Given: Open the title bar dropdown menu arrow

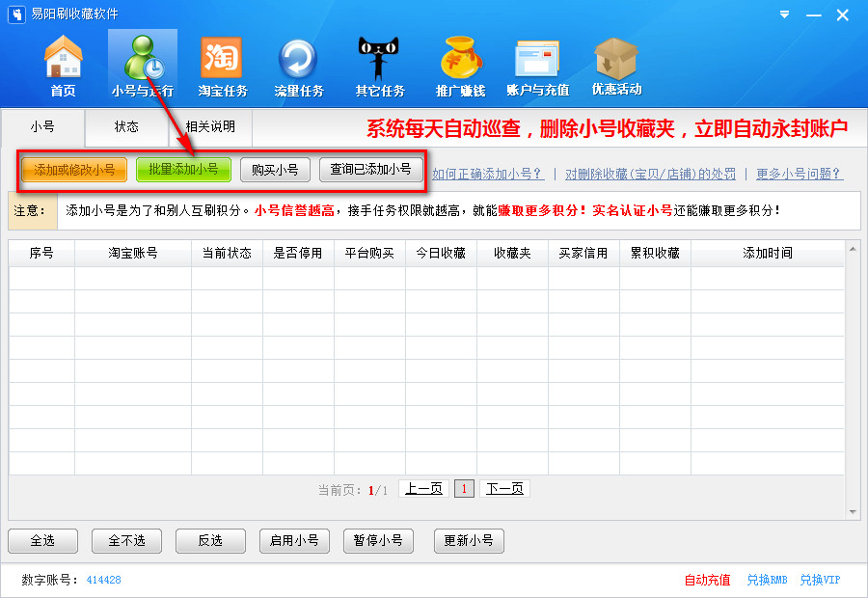Looking at the screenshot, I should [x=784, y=14].
